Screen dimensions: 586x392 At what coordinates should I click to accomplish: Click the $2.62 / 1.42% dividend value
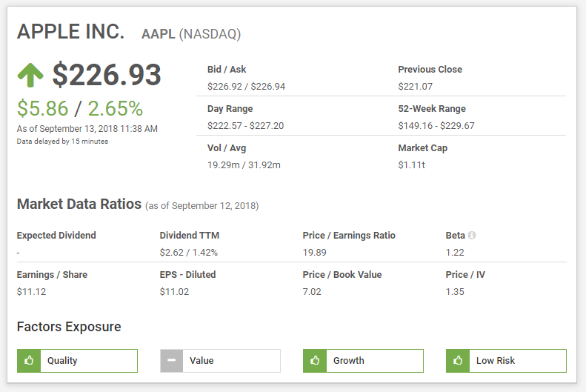click(189, 253)
